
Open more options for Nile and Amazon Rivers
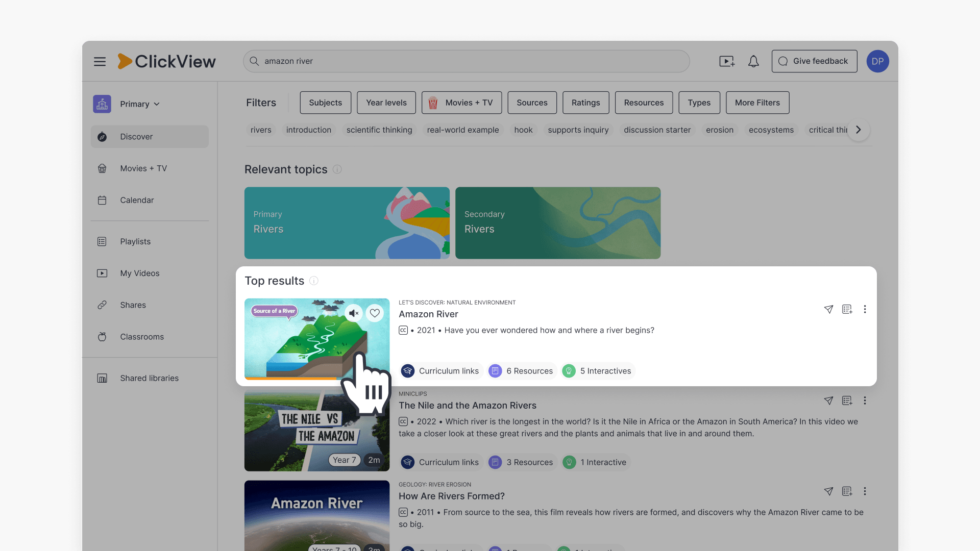click(865, 400)
